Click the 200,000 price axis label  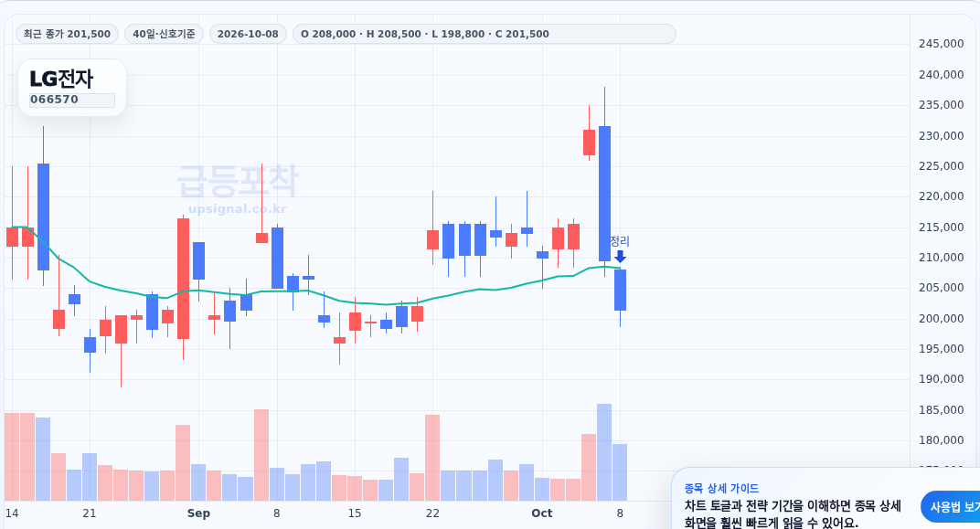coord(942,319)
